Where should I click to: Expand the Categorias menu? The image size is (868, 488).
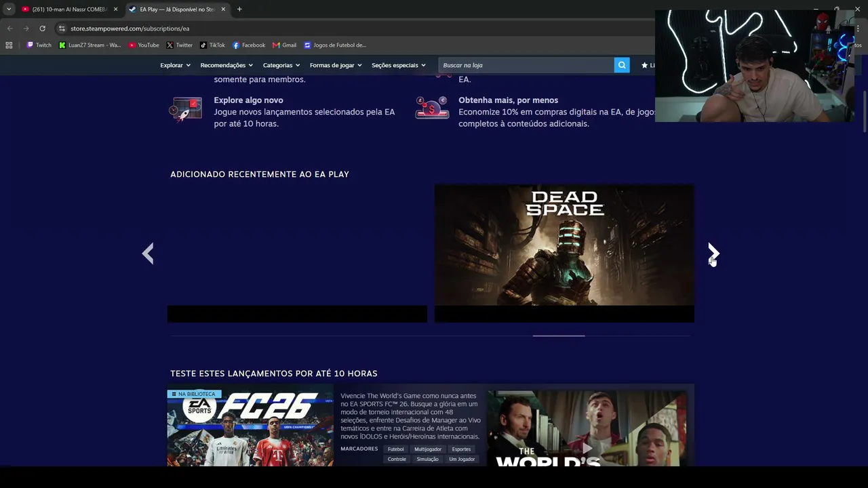pos(281,65)
